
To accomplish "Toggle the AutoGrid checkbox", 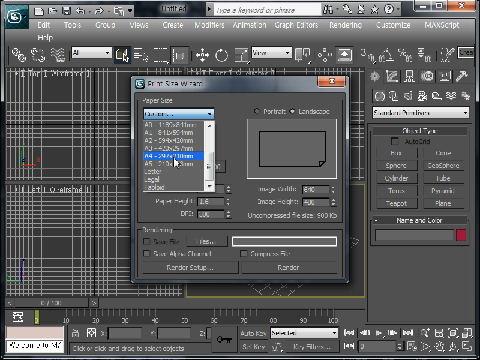I will pos(395,141).
